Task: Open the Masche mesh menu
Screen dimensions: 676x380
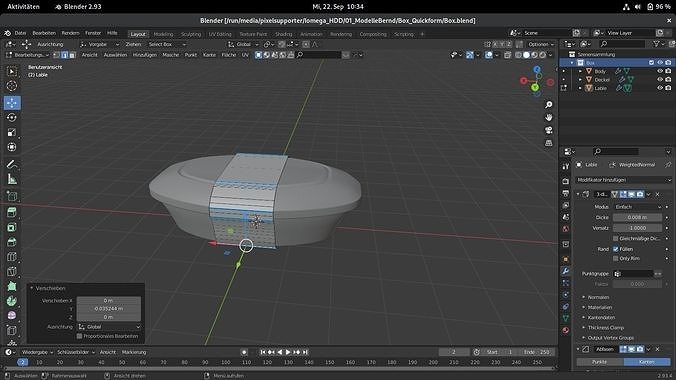Action: pos(171,55)
